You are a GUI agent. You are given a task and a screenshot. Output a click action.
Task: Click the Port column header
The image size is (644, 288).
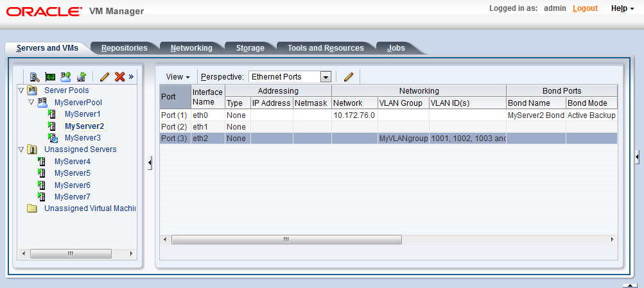175,97
